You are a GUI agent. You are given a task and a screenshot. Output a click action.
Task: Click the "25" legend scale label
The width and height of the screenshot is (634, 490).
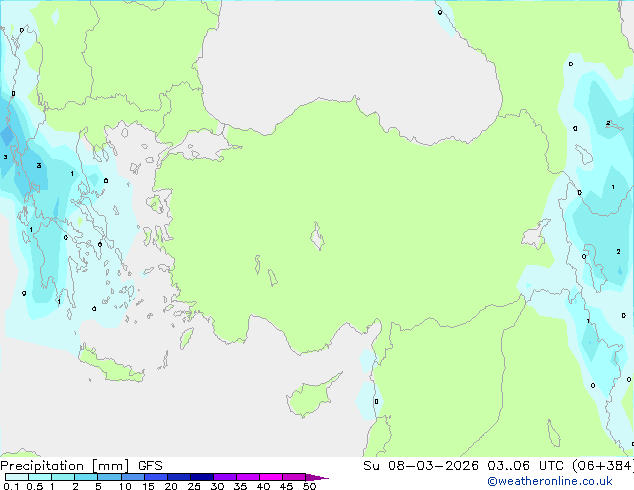(x=194, y=486)
